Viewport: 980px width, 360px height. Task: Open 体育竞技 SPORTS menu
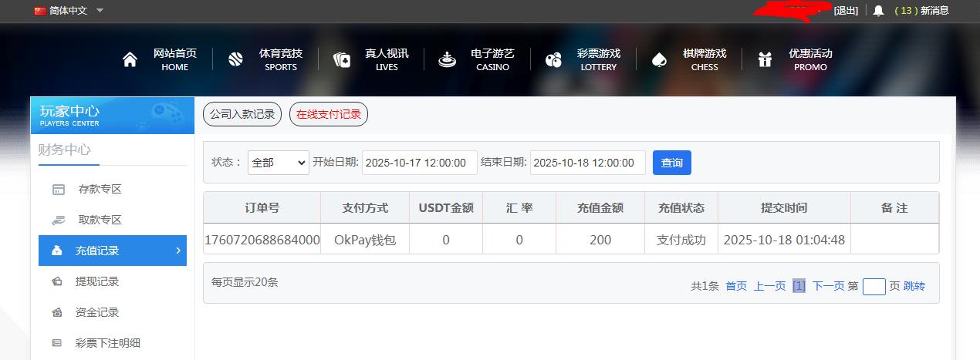click(281, 59)
